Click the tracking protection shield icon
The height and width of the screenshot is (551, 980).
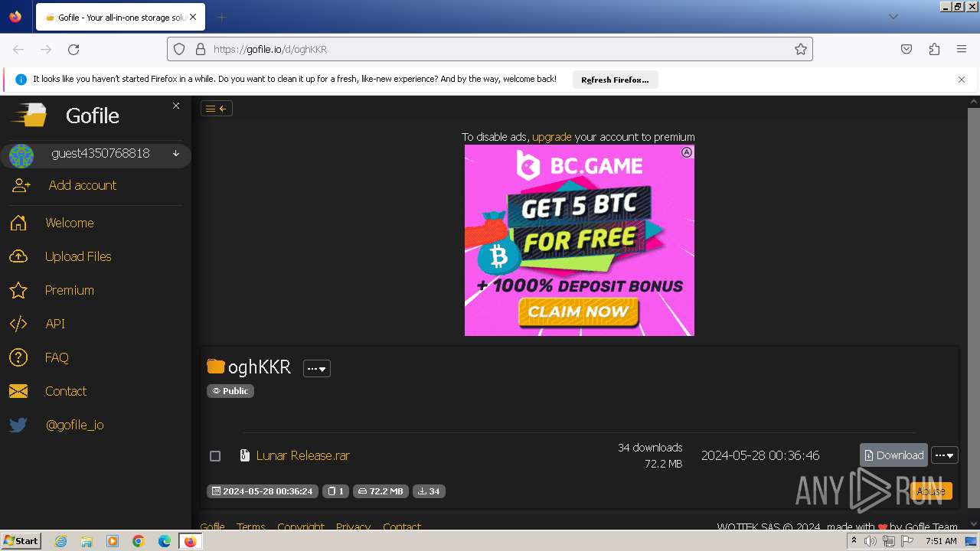[179, 49]
